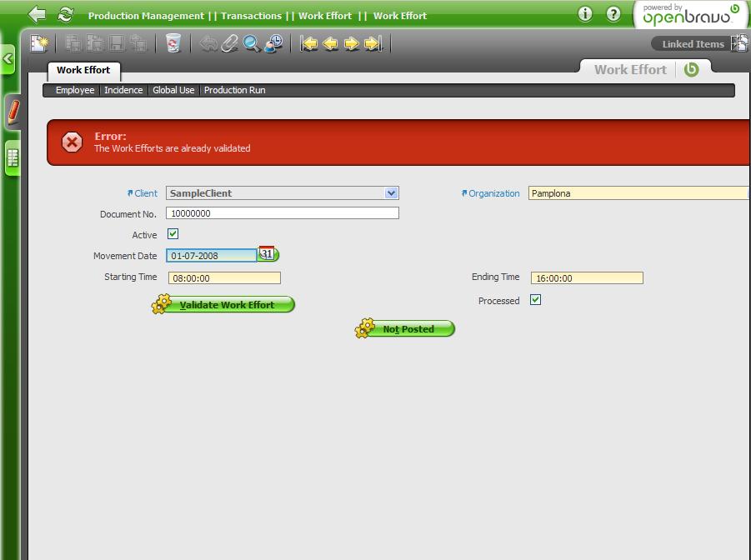Go to the last record arrow
Image resolution: width=751 pixels, height=560 pixels.
(x=373, y=43)
